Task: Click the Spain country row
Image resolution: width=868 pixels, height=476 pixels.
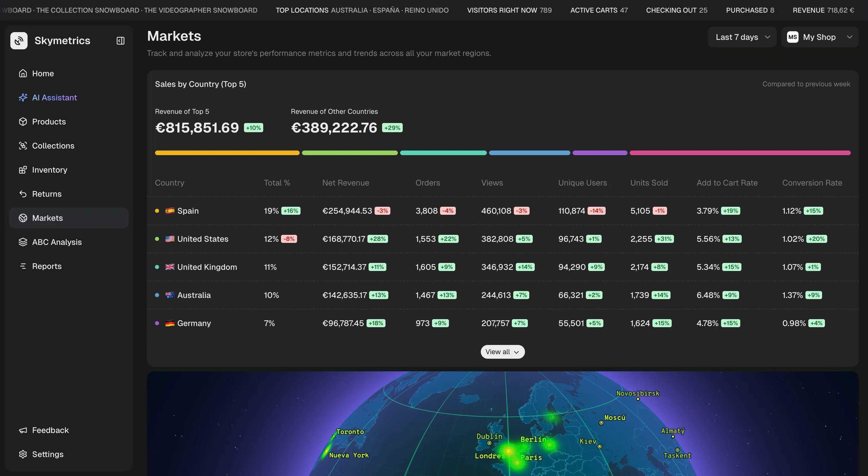Action: tap(188, 211)
